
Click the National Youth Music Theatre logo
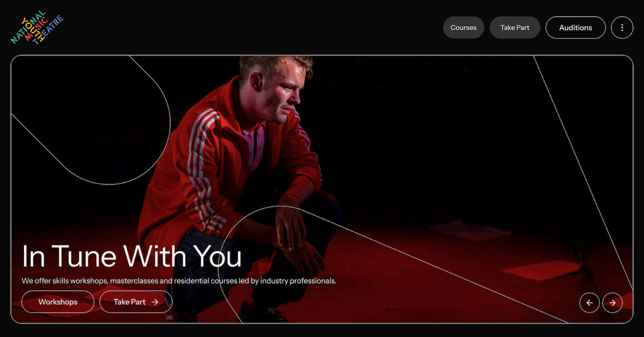pyautogui.click(x=37, y=27)
